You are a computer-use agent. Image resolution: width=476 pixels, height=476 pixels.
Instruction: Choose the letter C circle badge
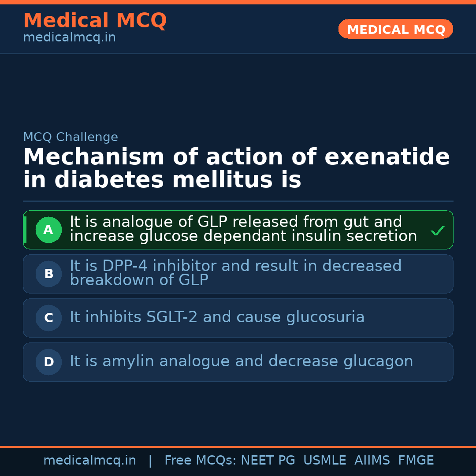[48, 318]
